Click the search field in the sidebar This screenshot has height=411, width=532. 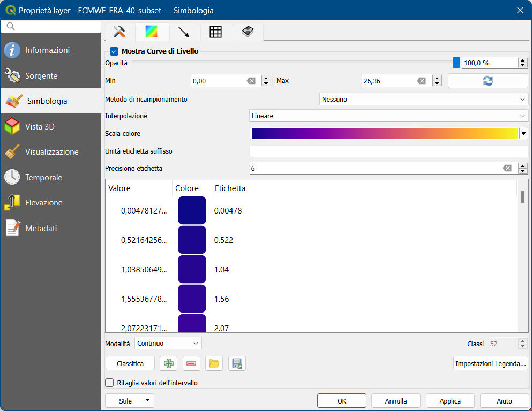(x=51, y=26)
